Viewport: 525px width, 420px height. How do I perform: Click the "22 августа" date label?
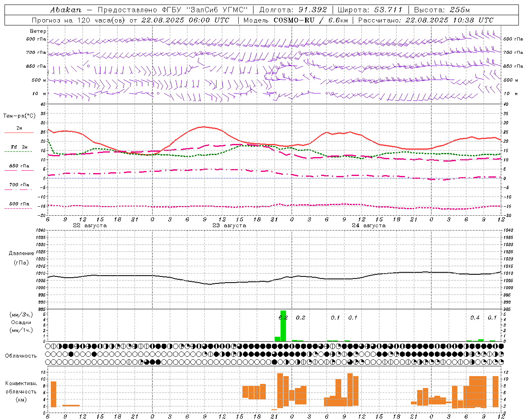[90, 226]
